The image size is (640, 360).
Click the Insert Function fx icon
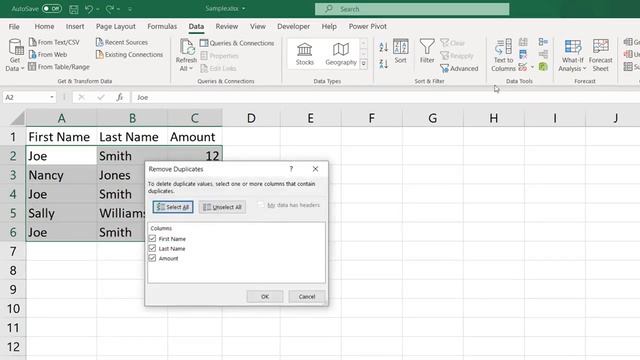(120, 97)
